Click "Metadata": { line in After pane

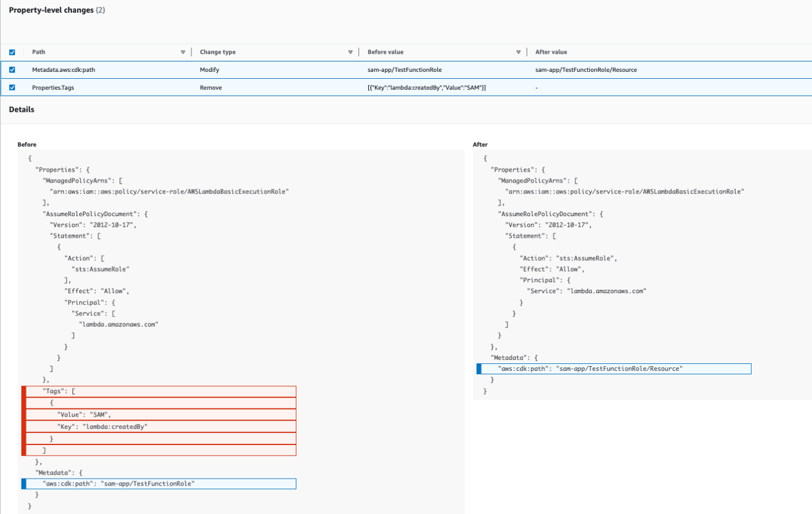(x=514, y=358)
